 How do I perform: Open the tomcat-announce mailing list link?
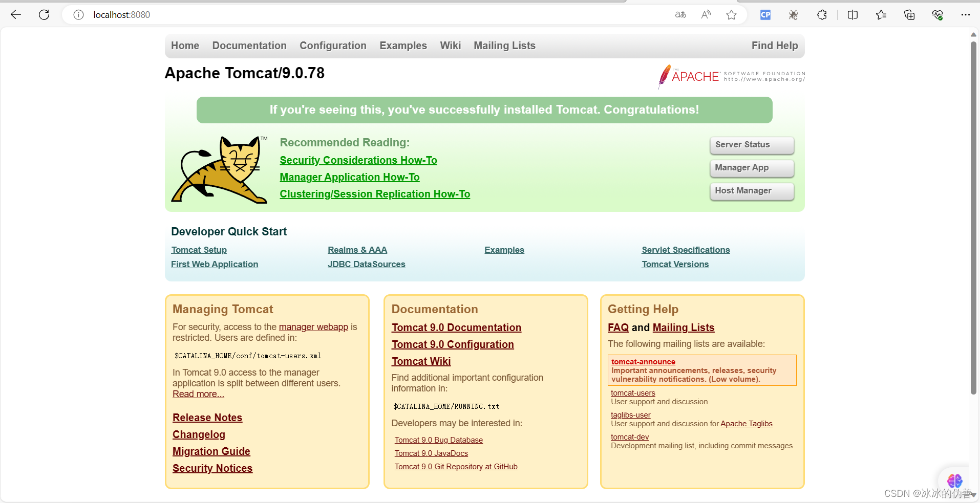pos(643,362)
